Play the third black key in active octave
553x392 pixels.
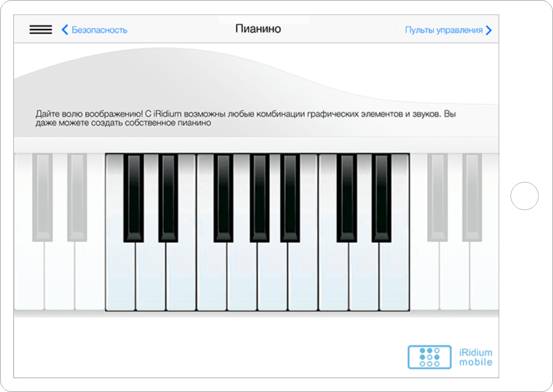click(x=223, y=198)
